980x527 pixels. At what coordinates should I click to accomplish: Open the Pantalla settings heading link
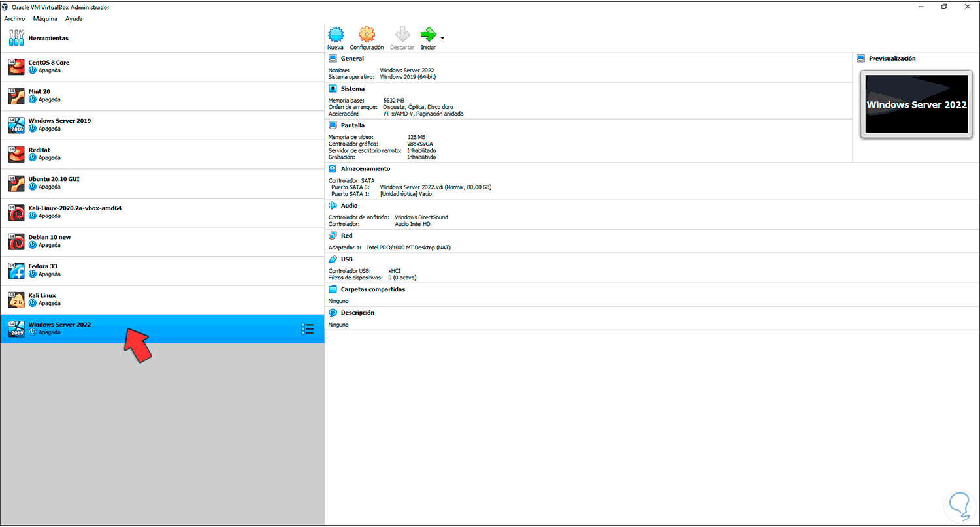pos(353,125)
